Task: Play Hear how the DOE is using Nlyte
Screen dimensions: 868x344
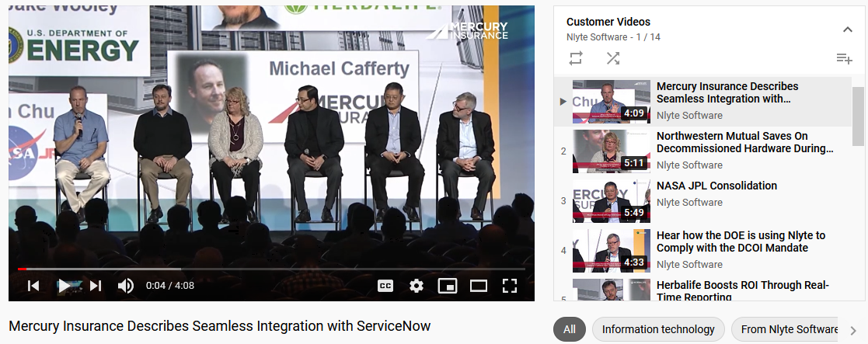Action: coord(741,241)
